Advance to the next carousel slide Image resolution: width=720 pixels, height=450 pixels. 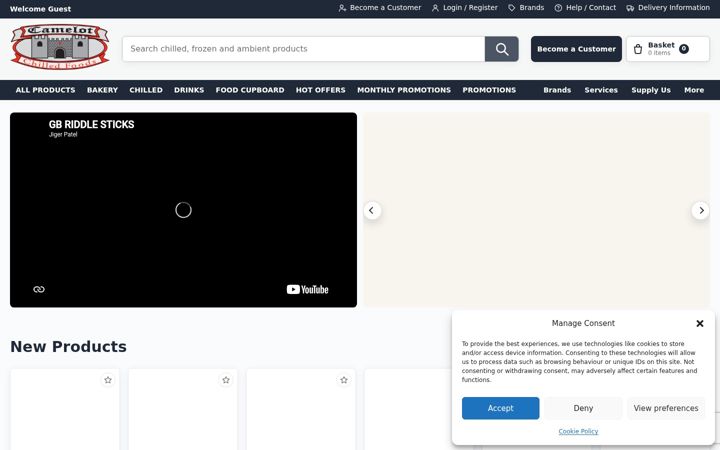coord(701,210)
